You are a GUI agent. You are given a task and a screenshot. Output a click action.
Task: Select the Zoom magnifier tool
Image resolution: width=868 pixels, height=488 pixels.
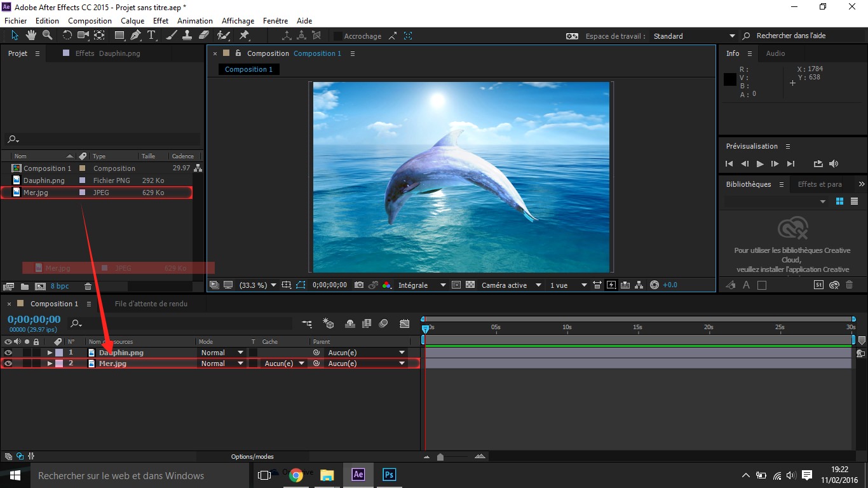[47, 36]
